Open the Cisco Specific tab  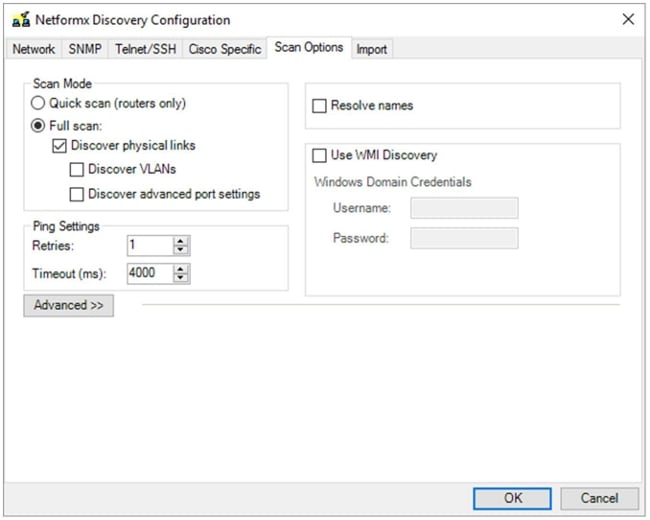[x=225, y=49]
